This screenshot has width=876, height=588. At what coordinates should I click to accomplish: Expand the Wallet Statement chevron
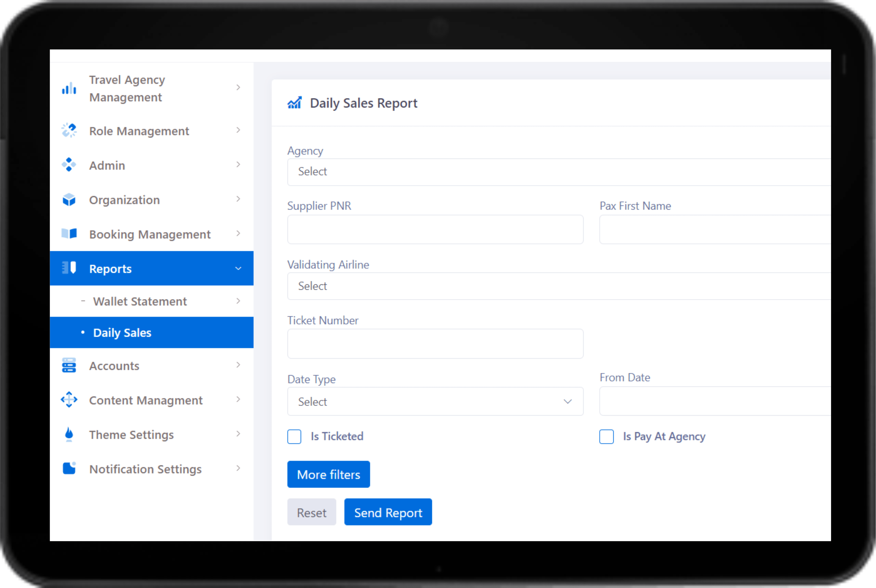pos(238,301)
